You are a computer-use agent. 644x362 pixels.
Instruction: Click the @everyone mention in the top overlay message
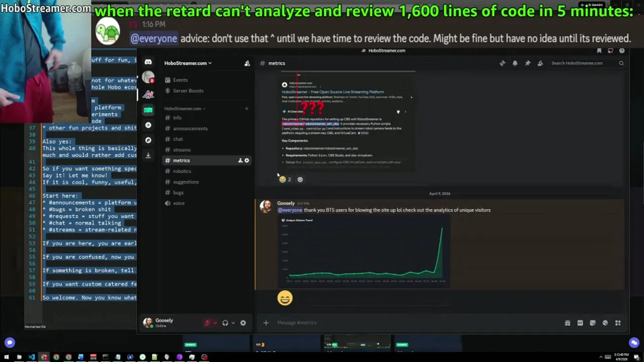[x=153, y=39]
